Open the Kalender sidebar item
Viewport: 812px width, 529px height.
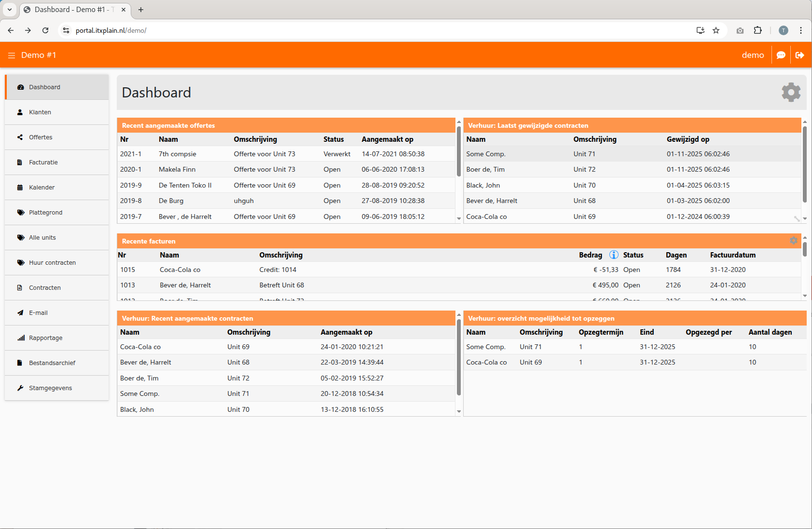point(41,188)
